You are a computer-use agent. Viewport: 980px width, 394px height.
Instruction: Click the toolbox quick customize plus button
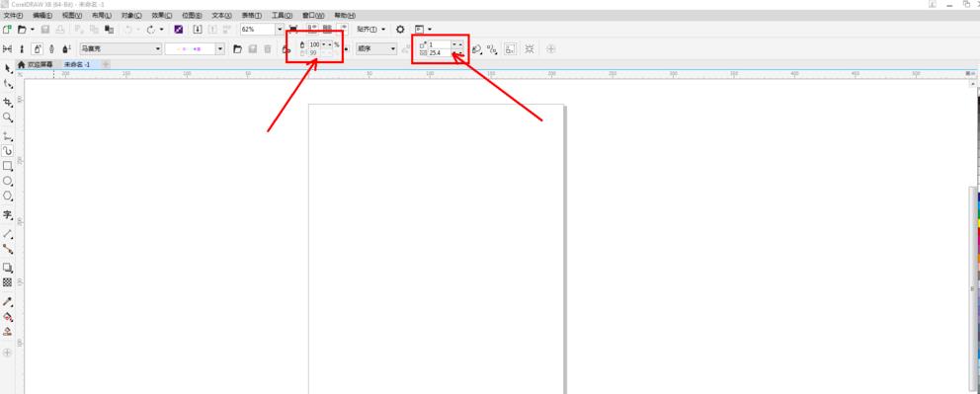pyautogui.click(x=8, y=353)
